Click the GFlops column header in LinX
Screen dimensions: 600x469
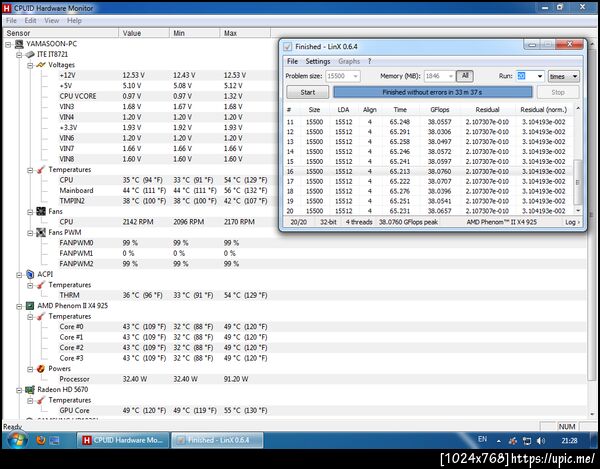pos(439,110)
